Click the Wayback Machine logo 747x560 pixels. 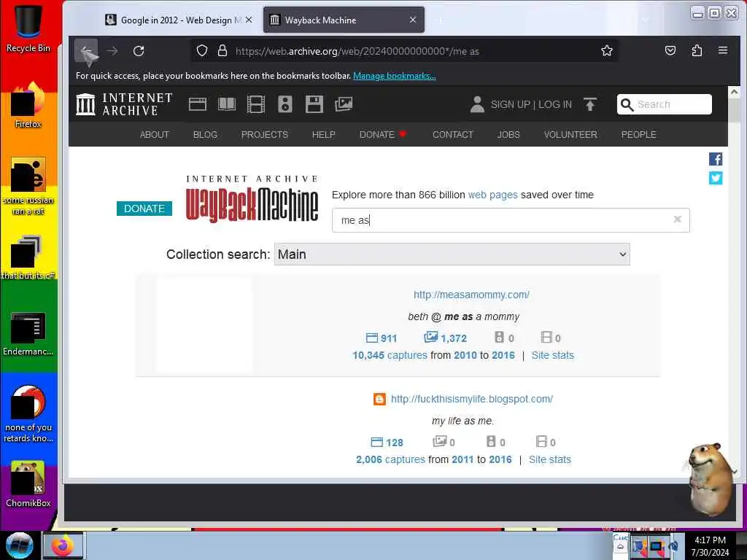tap(252, 200)
